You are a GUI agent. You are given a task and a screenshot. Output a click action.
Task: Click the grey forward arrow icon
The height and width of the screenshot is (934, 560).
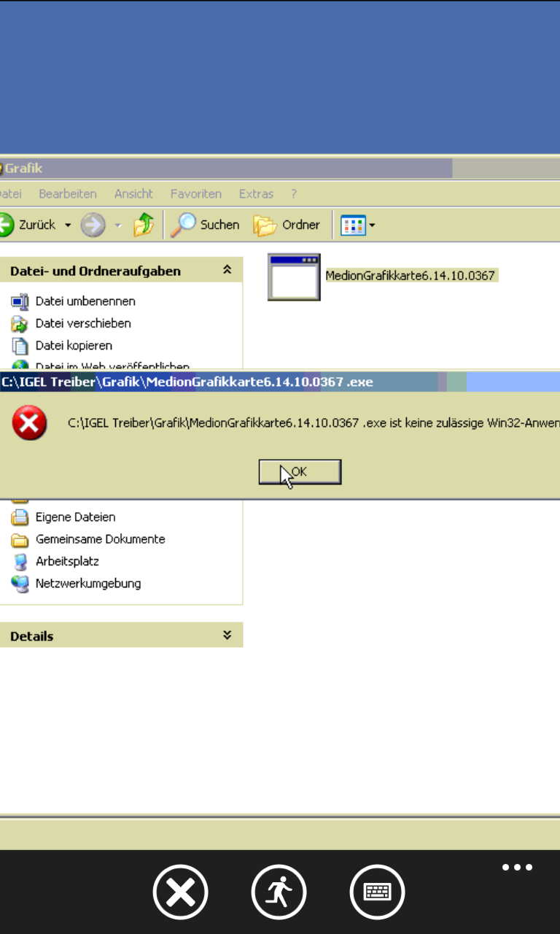(93, 225)
